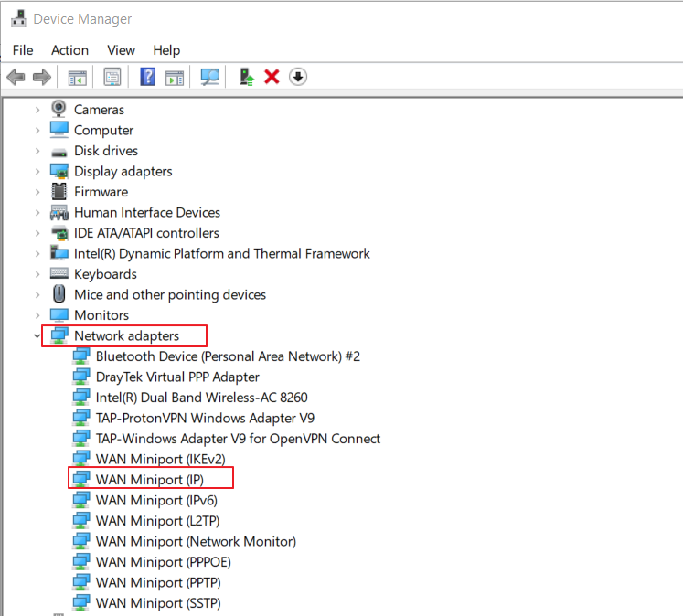Expand the Display adapters category
Viewport: 683px width, 616px height.
coord(37,172)
